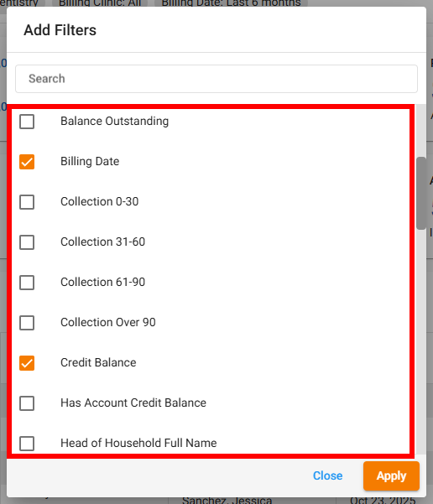Image resolution: width=433 pixels, height=504 pixels.
Task: Check the Balance Outstanding filter checkbox
Action: tap(27, 122)
